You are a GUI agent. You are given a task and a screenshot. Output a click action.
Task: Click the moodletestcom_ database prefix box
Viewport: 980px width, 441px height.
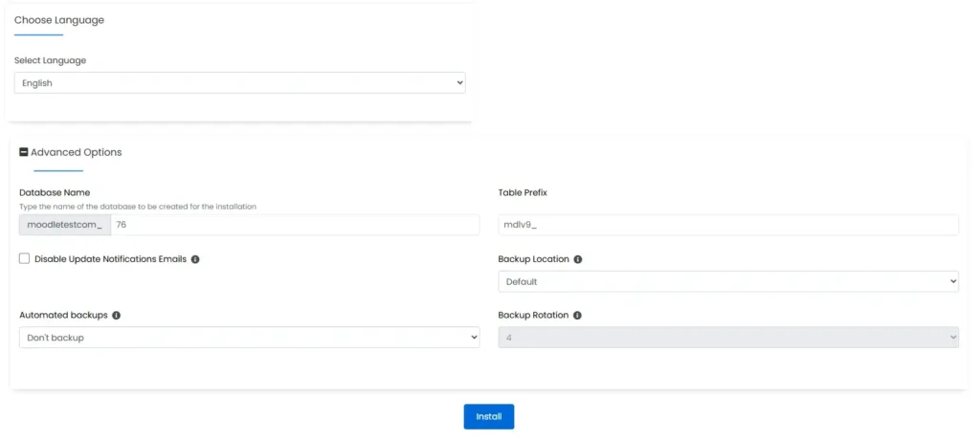coord(65,225)
